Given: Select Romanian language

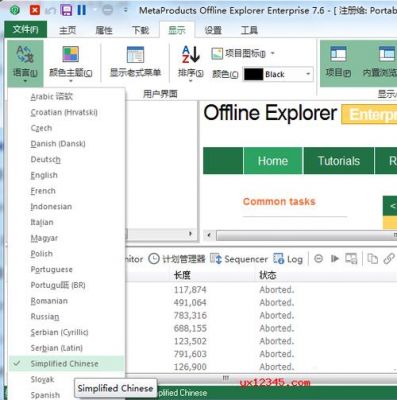Looking at the screenshot, I should (x=67, y=301).
